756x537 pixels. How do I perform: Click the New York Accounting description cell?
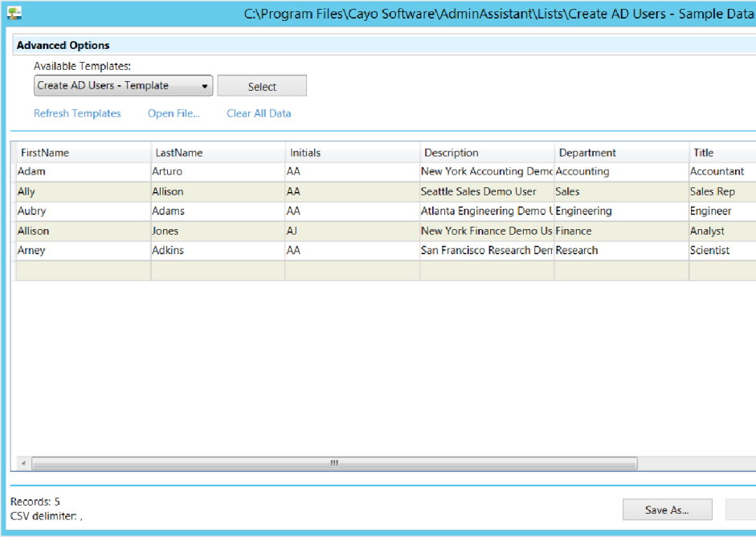point(487,172)
